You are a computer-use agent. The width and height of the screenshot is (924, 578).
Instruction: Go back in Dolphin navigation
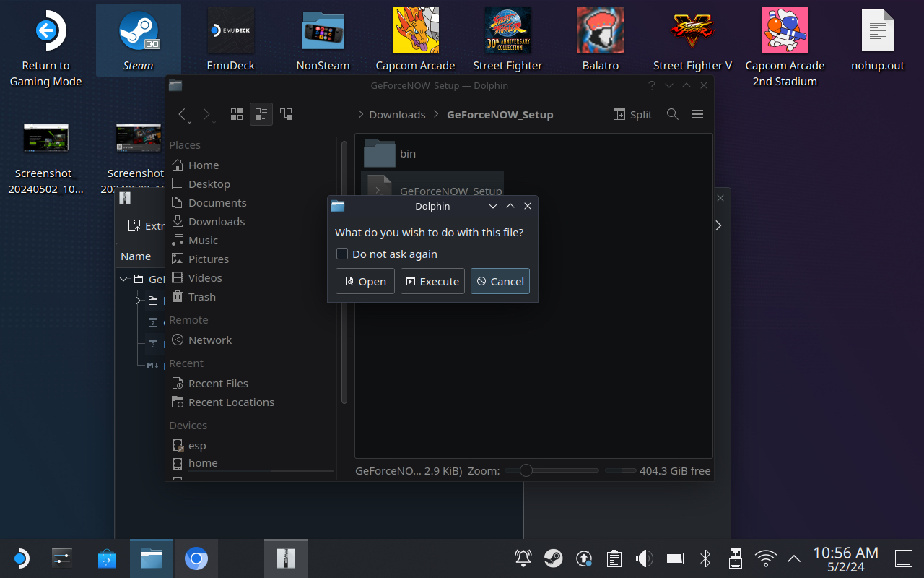(x=183, y=114)
